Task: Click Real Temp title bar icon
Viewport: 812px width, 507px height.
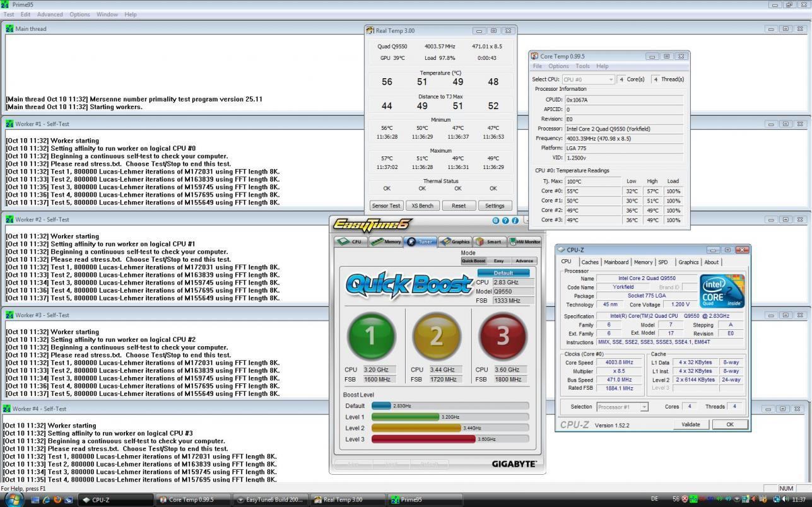Action: pyautogui.click(x=370, y=30)
